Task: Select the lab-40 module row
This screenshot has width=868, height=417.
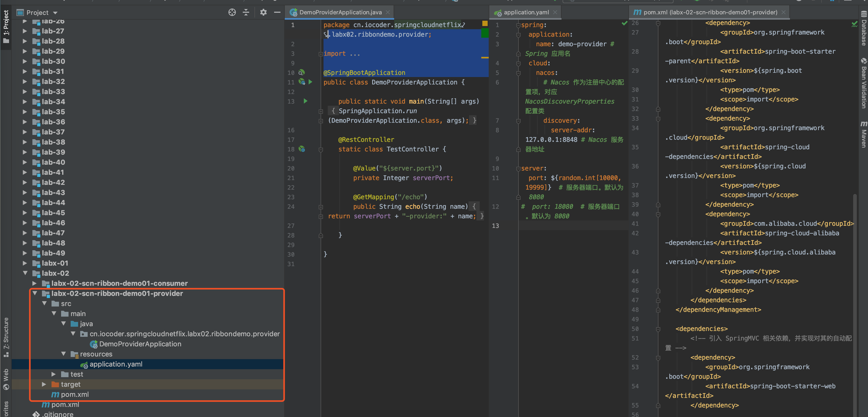Action: (x=148, y=162)
